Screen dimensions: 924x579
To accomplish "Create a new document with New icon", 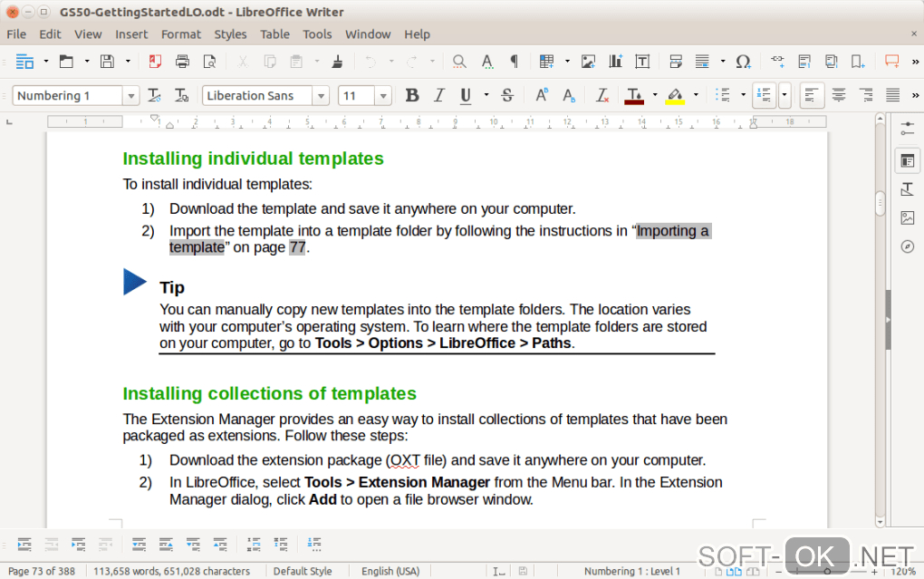I will pos(24,62).
